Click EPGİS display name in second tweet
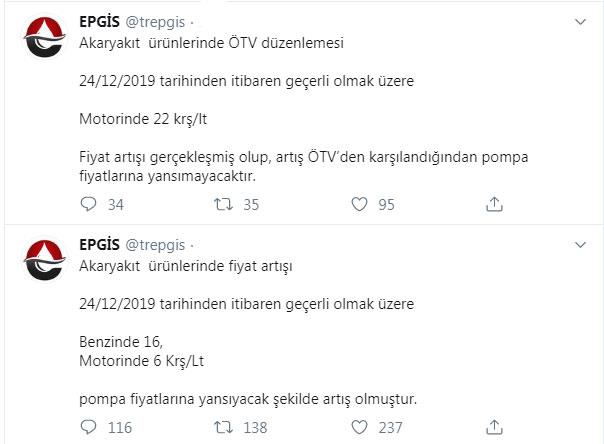The height and width of the screenshot is (444, 604). coord(99,245)
